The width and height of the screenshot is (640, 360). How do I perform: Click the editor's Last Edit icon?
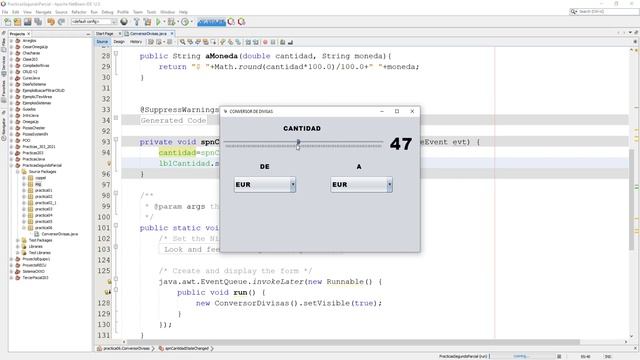coord(151,42)
